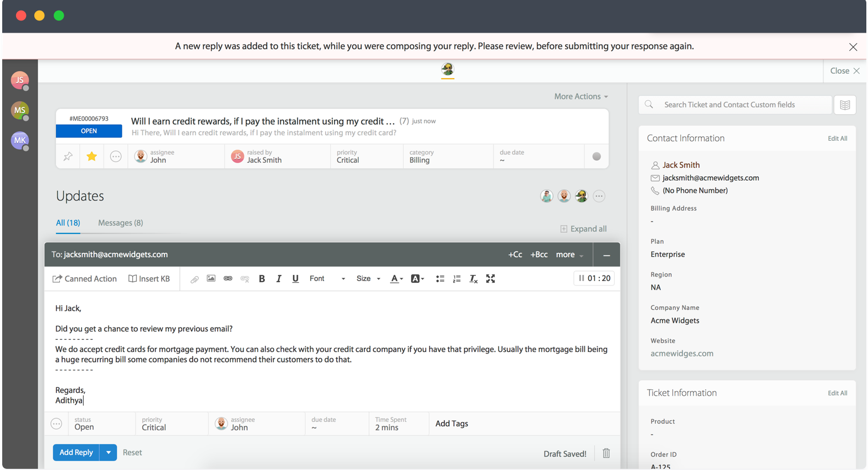The image size is (868, 470).
Task: Set due date in reply footer
Action: click(337, 423)
